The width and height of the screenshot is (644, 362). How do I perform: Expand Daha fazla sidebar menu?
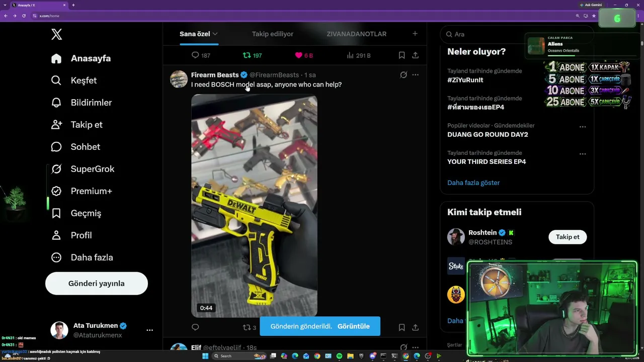pos(82,257)
